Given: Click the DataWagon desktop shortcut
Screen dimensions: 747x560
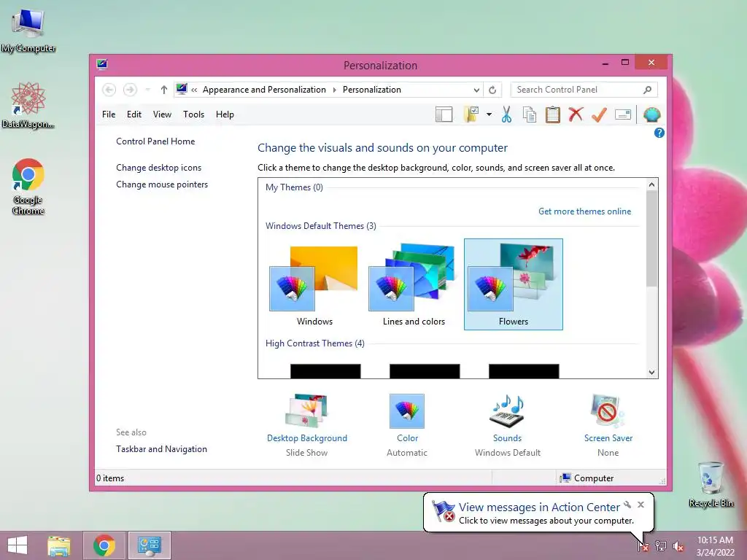Looking at the screenshot, I should tap(28, 105).
